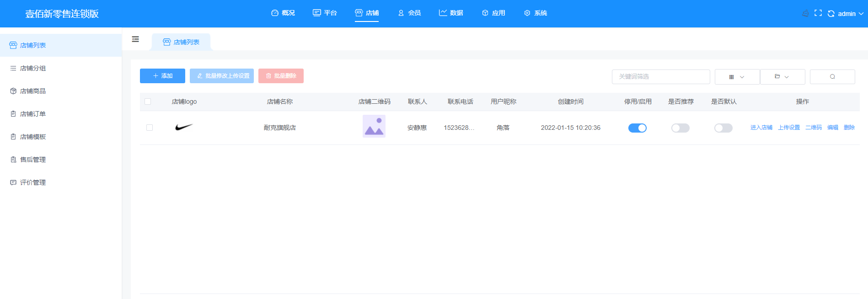
Task: Select 店铺列表 in the sidebar
Action: (x=61, y=45)
